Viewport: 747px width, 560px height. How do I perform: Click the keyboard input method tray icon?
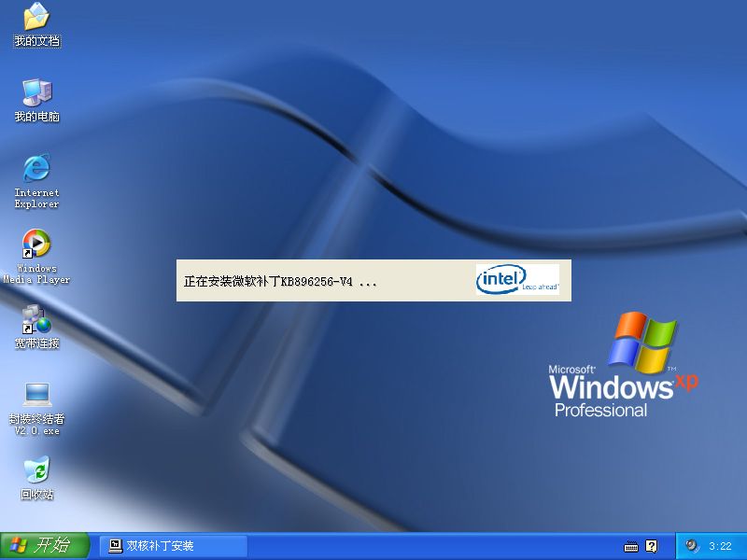[631, 546]
